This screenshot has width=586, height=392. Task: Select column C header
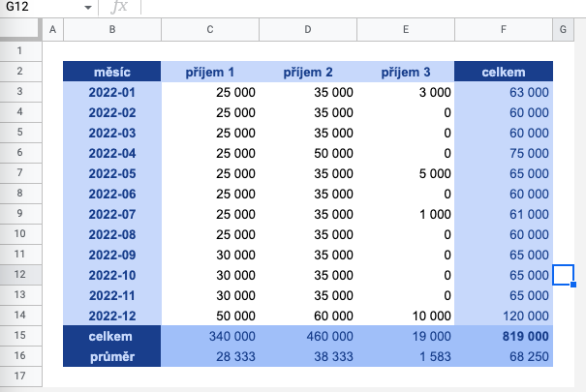click(210, 29)
